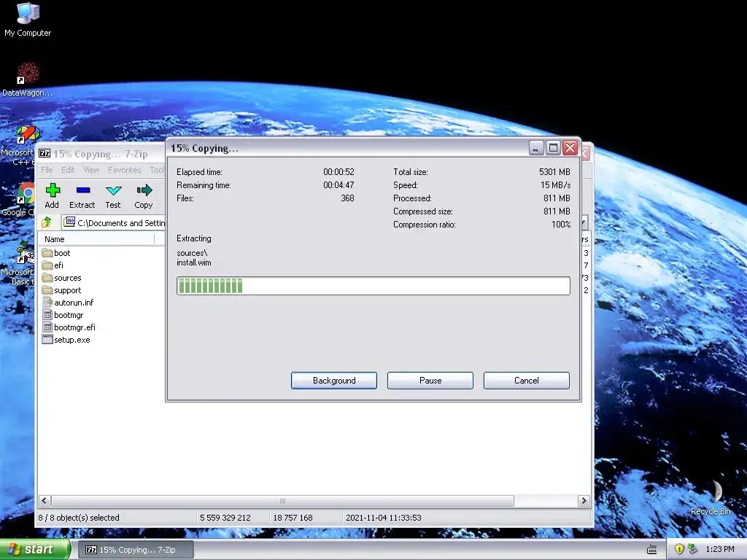Image resolution: width=747 pixels, height=560 pixels.
Task: Pause the copying operation
Action: click(x=430, y=381)
